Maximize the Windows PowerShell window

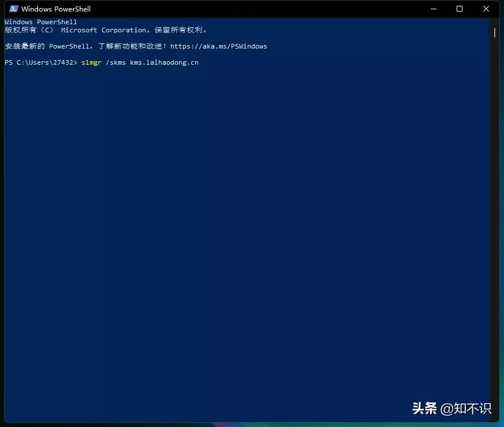(460, 9)
